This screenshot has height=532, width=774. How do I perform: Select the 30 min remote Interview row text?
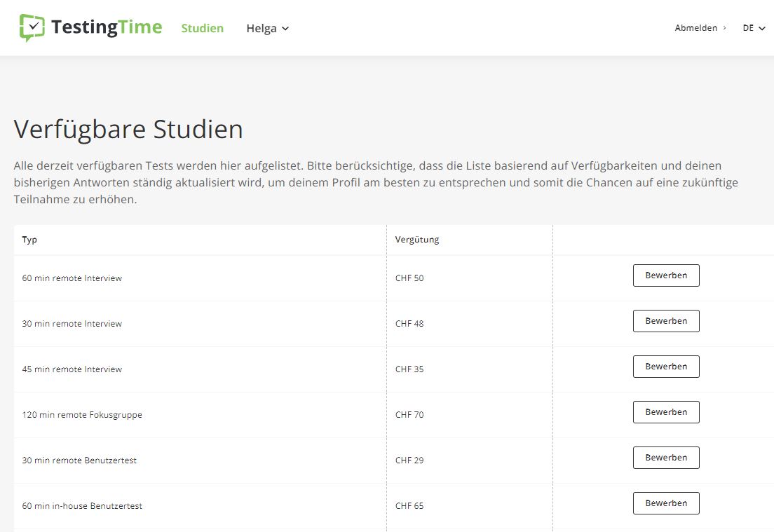tap(72, 324)
